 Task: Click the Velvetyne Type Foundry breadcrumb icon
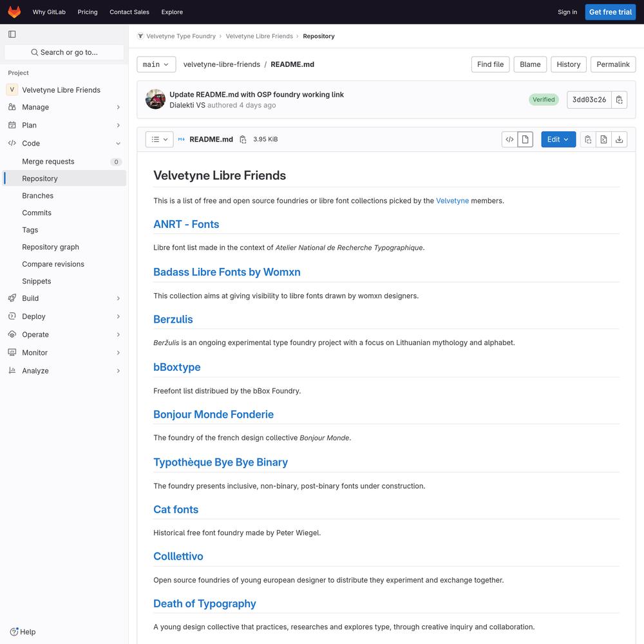click(x=140, y=36)
